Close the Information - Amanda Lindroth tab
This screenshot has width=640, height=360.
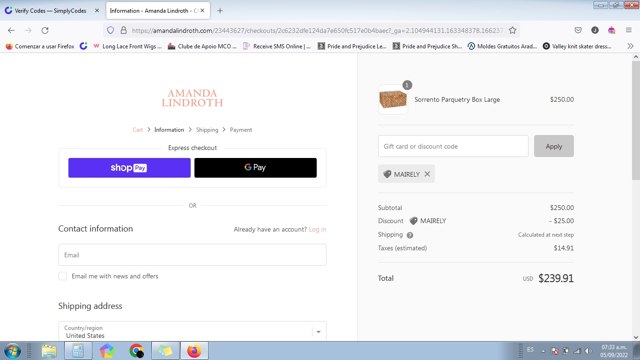(202, 11)
